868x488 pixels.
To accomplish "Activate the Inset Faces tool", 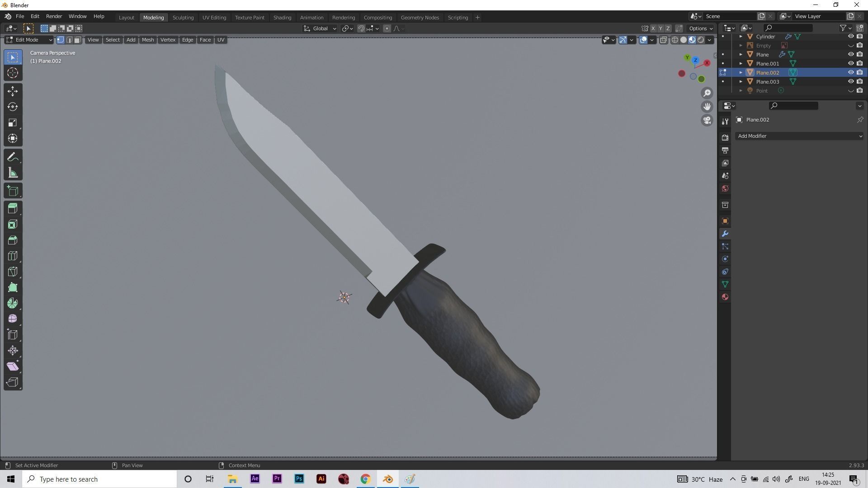I will pyautogui.click(x=13, y=225).
